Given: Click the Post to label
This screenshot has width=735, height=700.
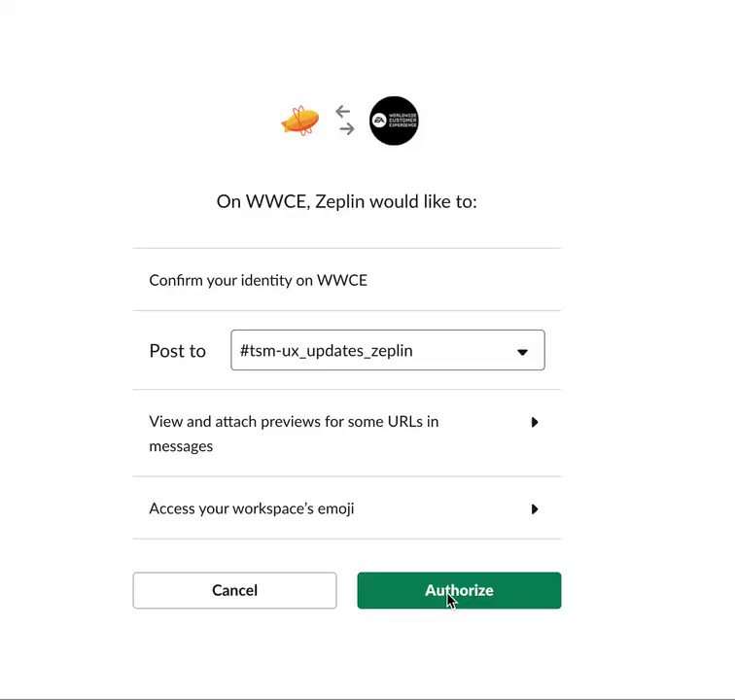Looking at the screenshot, I should [177, 351].
